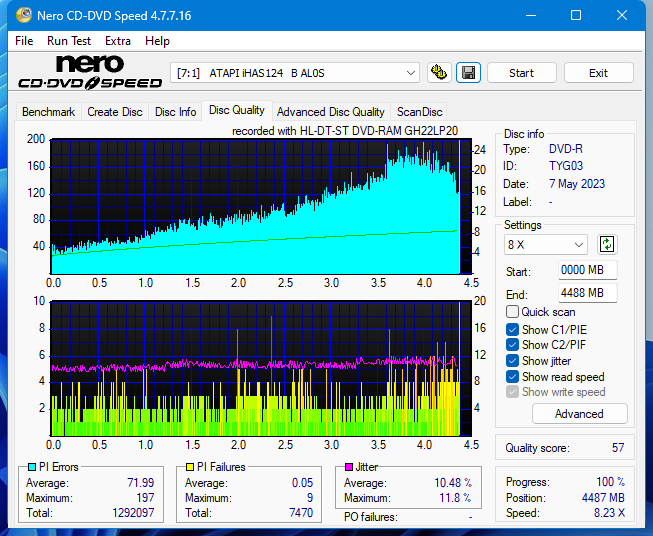The width and height of the screenshot is (653, 536).
Task: Click the green refresh speed icon
Action: coord(607,244)
